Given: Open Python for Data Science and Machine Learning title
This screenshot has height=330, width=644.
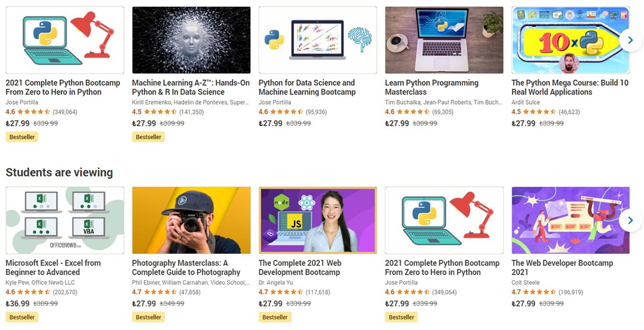Looking at the screenshot, I should 307,87.
